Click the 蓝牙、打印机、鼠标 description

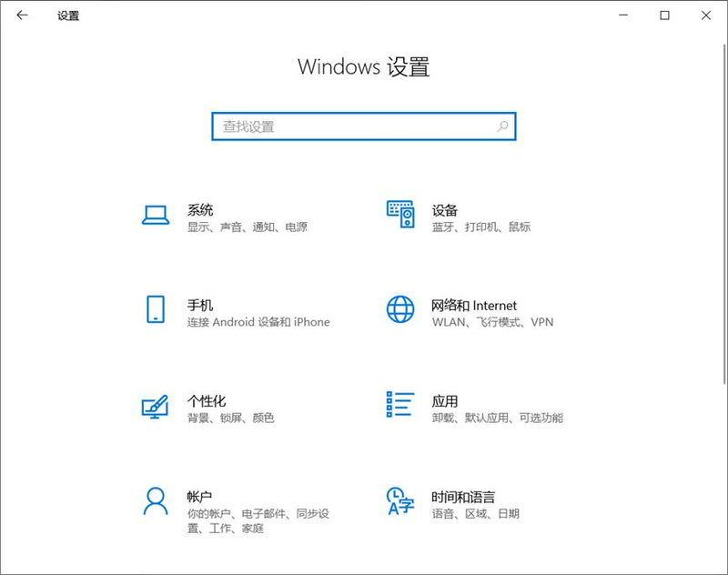(x=480, y=227)
